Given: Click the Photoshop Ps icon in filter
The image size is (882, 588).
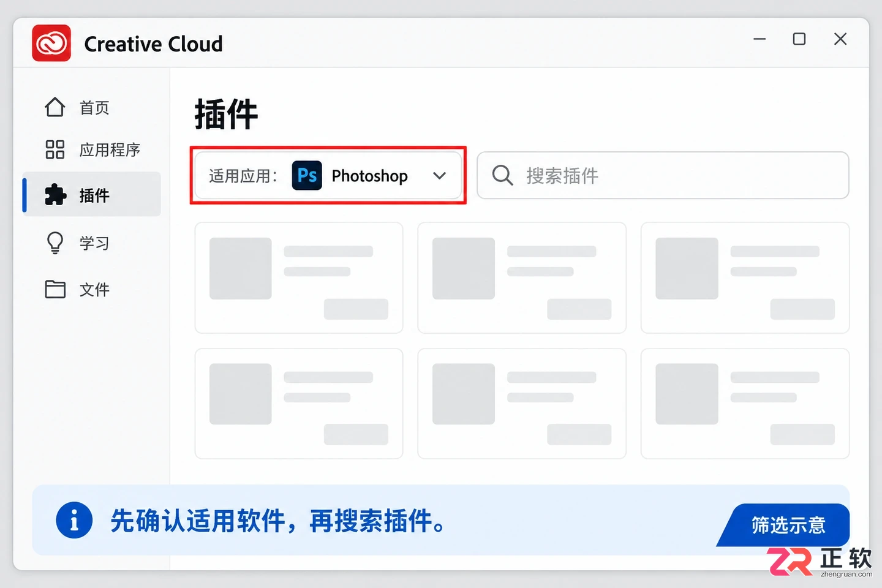Looking at the screenshot, I should [x=307, y=176].
